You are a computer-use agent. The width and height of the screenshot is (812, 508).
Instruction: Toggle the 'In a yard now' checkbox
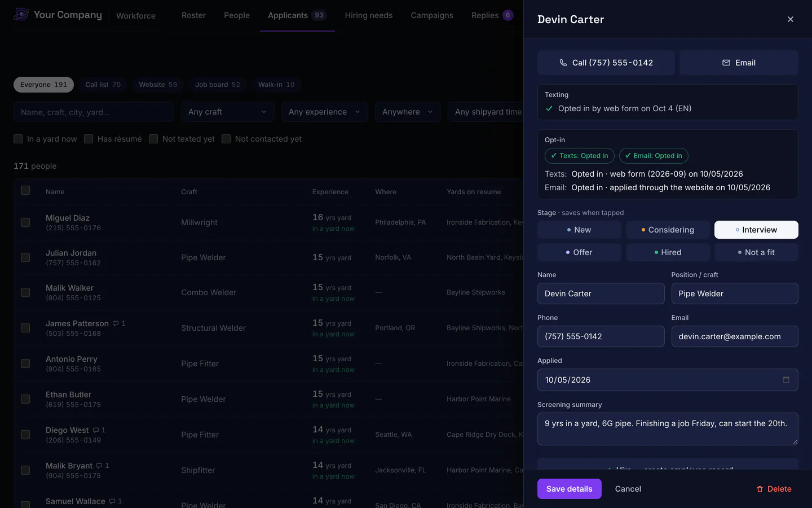(18, 139)
